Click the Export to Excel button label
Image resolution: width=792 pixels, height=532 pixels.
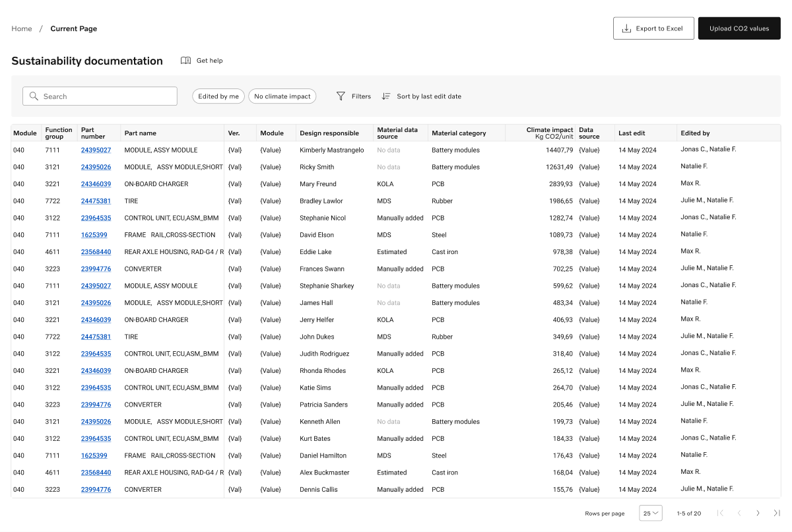pyautogui.click(x=659, y=28)
